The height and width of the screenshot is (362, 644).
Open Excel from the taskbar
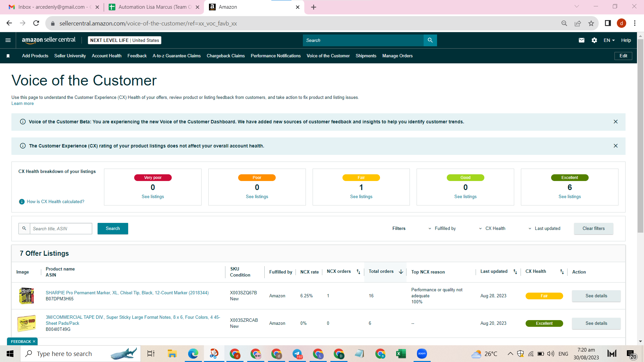401,354
